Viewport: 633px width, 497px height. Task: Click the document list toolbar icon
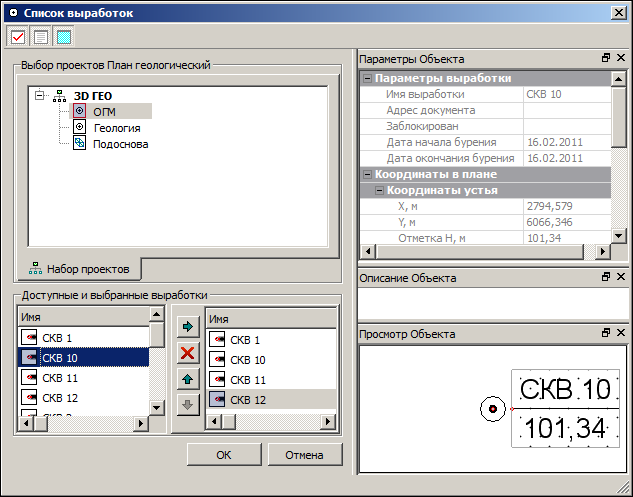click(41, 37)
